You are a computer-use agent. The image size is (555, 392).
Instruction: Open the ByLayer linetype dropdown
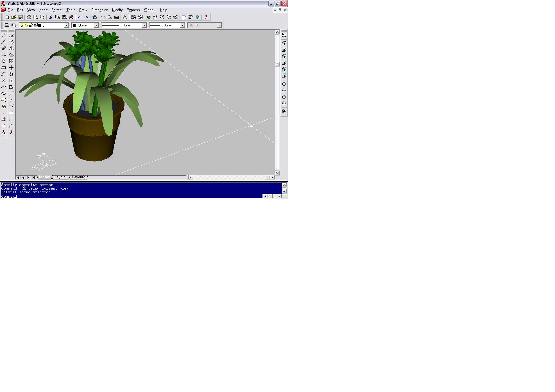[144, 25]
